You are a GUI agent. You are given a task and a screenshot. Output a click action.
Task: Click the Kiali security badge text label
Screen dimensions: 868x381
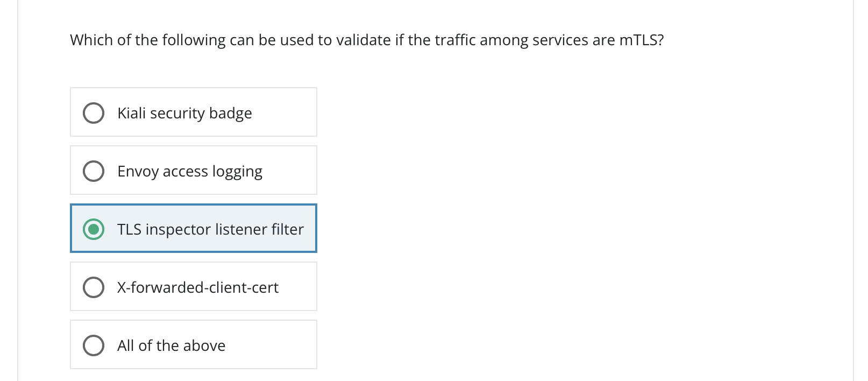coord(184,113)
